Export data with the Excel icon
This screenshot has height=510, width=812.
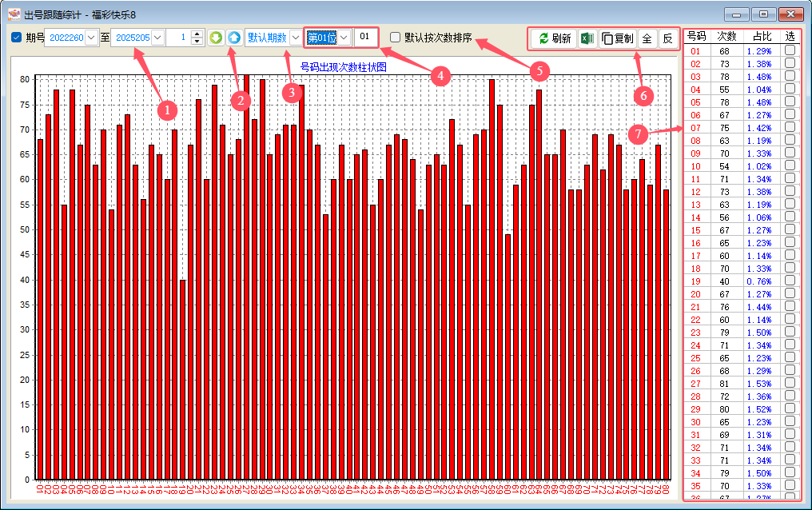(x=587, y=38)
